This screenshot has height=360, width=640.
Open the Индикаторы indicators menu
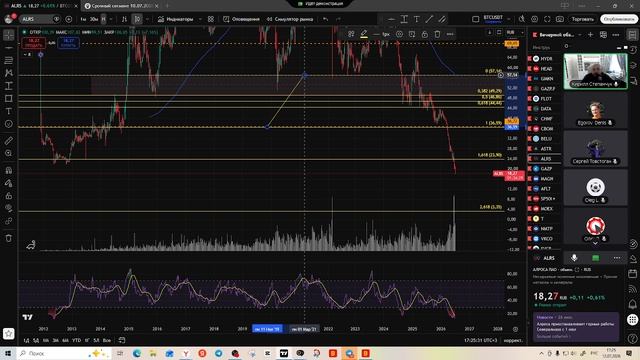(176, 19)
